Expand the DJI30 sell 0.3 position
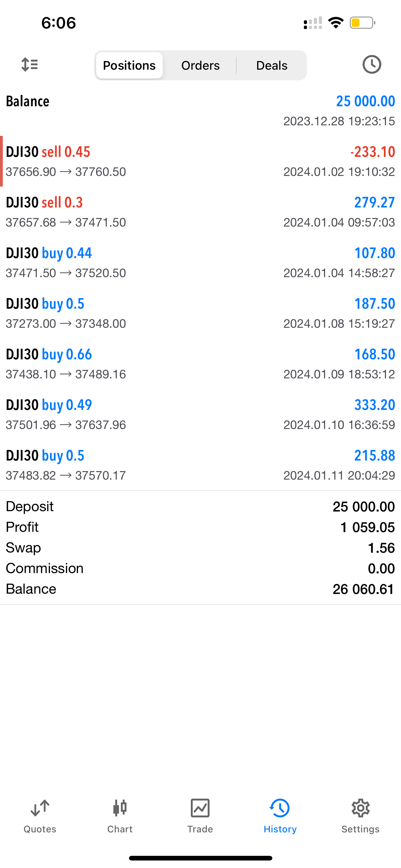Screen dimensions: 401x868 coord(200,212)
